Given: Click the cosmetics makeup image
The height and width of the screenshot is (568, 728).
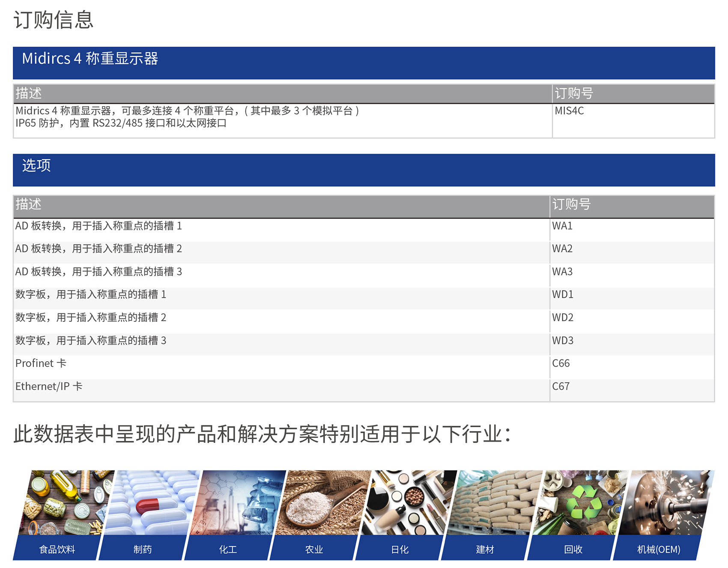Looking at the screenshot, I should coord(409,503).
